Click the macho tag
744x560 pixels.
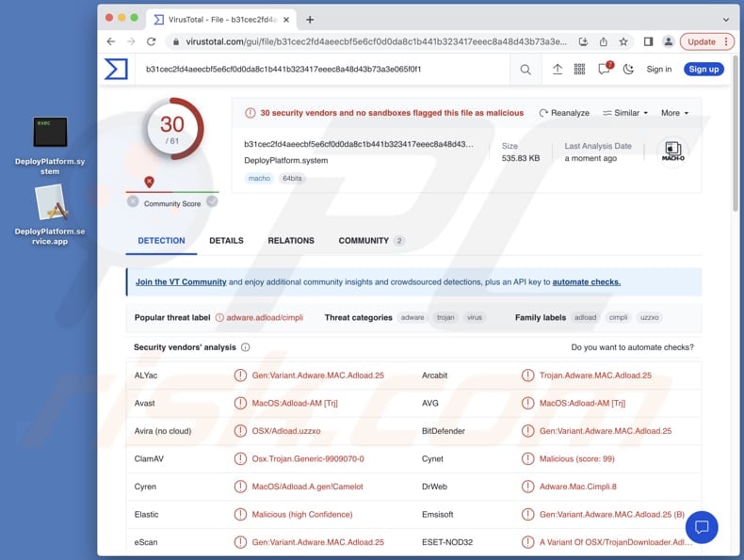[259, 178]
